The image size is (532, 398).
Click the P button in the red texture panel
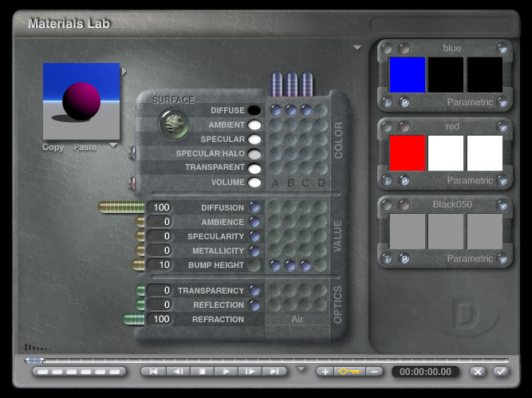click(404, 180)
